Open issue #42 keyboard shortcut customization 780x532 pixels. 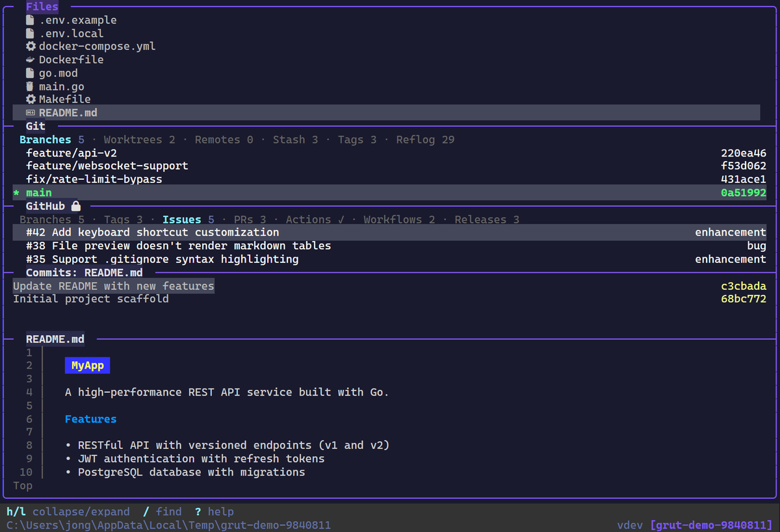tap(390, 233)
